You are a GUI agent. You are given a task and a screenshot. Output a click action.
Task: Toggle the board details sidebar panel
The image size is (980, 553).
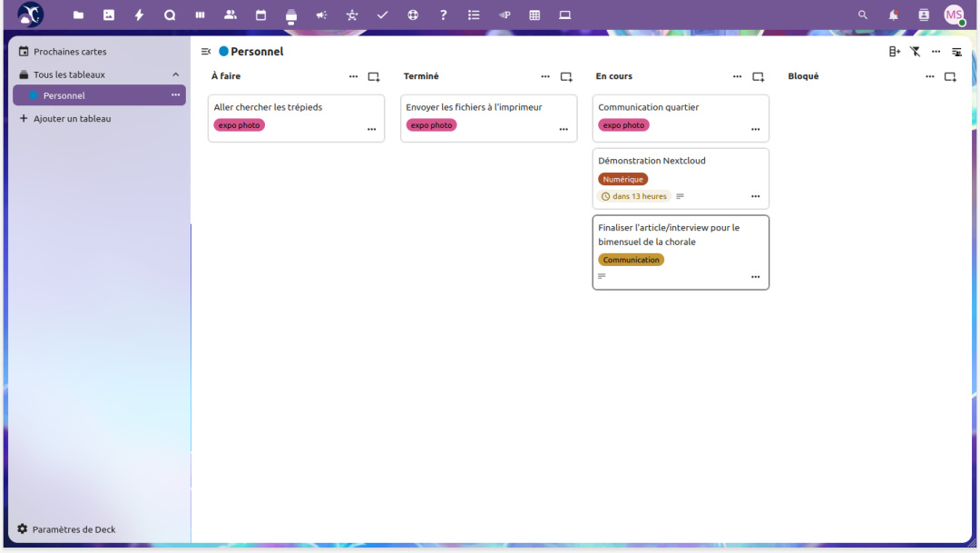[956, 52]
